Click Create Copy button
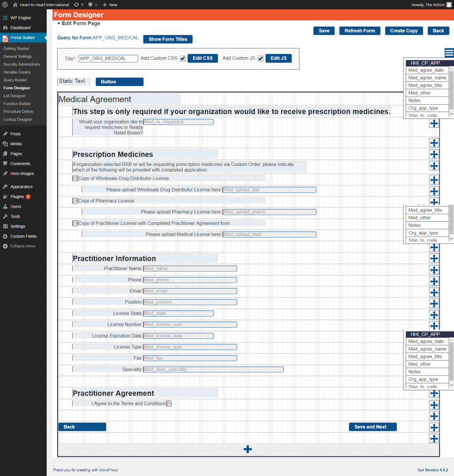This screenshot has height=476, width=454. point(404,31)
